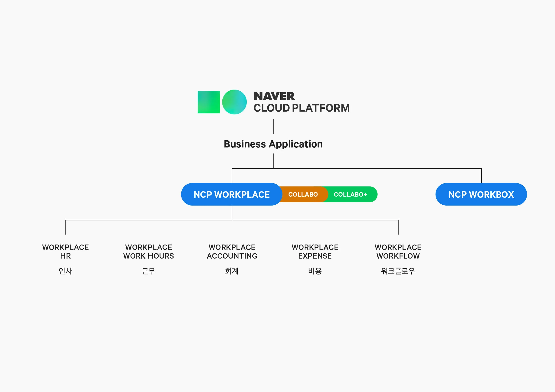Click the NAVER wordmark text
Screen dimensions: 555x392
pyautogui.click(x=274, y=96)
